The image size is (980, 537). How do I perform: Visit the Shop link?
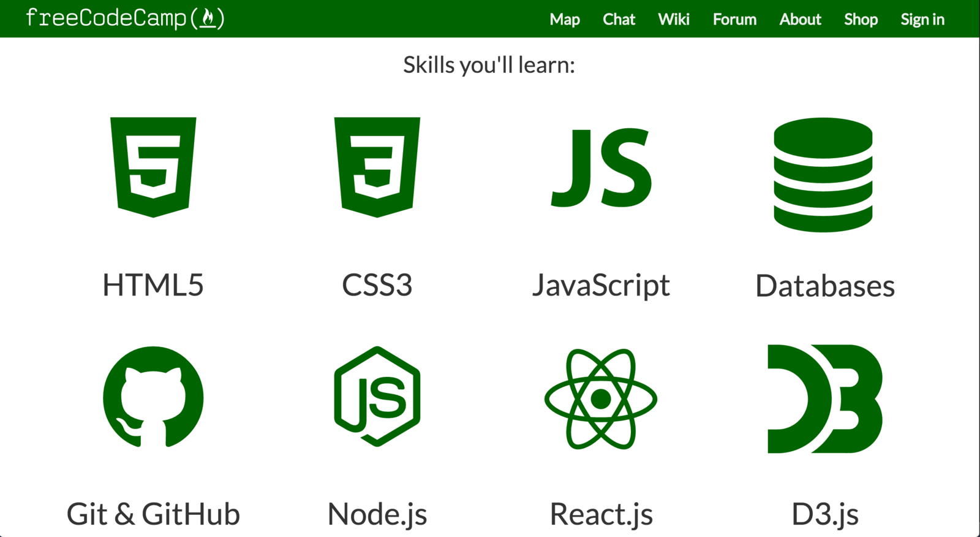(x=861, y=20)
